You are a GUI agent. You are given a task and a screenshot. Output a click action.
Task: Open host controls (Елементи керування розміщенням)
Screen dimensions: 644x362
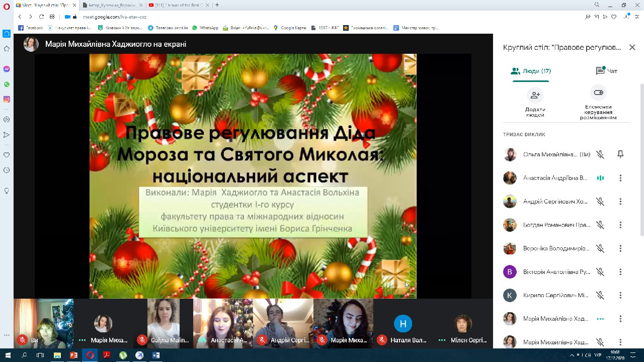598,94
